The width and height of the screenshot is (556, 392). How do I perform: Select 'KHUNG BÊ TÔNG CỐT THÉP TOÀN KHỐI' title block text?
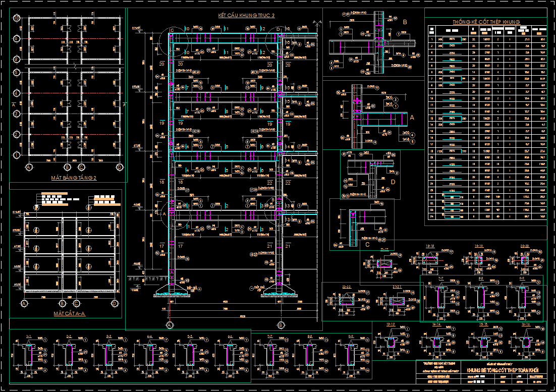(x=502, y=370)
